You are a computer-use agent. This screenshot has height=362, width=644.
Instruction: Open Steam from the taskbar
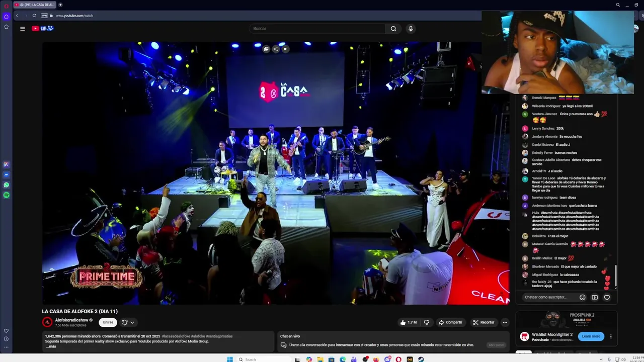(x=421, y=359)
